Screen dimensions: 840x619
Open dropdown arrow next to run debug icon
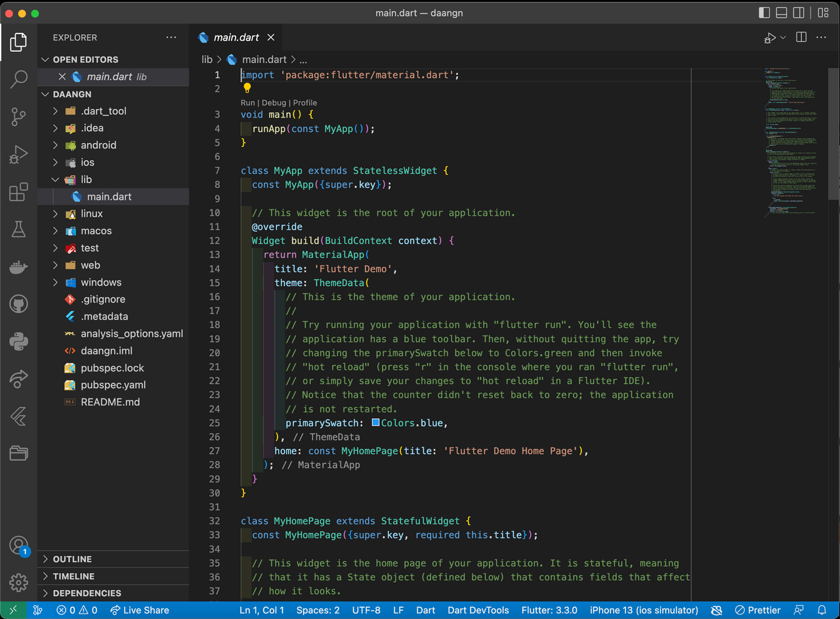783,38
